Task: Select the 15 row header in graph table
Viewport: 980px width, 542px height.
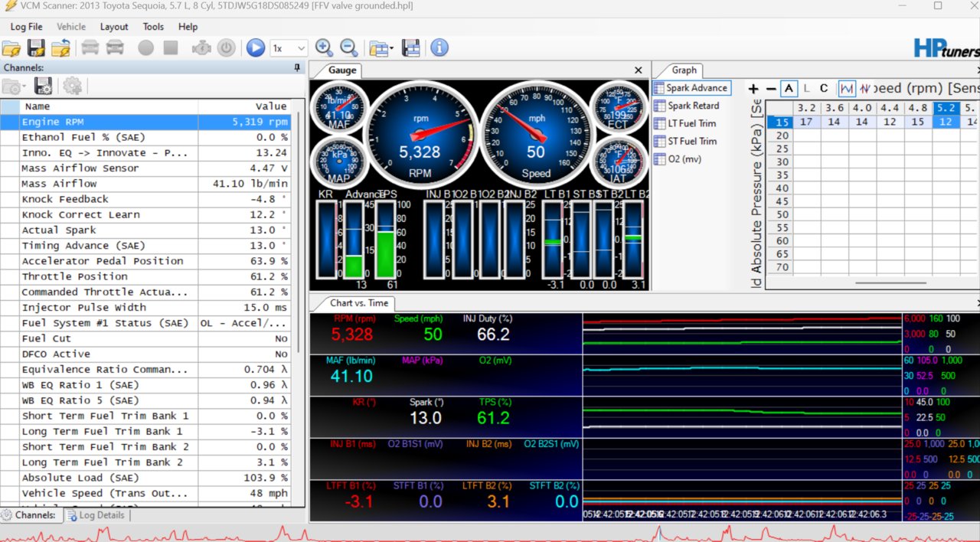Action: click(x=780, y=122)
